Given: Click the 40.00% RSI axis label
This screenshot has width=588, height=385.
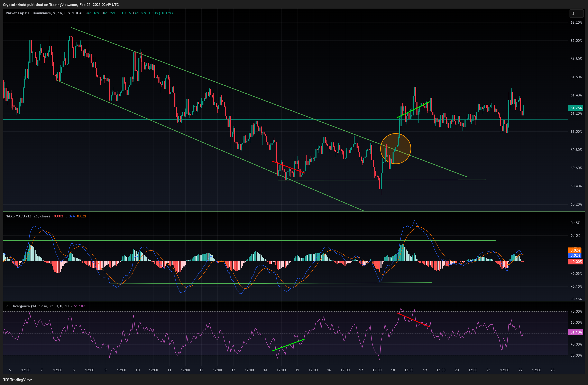Looking at the screenshot, I should point(576,344).
